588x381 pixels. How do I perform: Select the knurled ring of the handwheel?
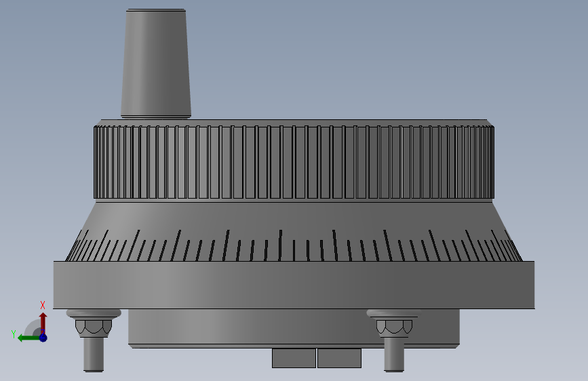coord(294,161)
